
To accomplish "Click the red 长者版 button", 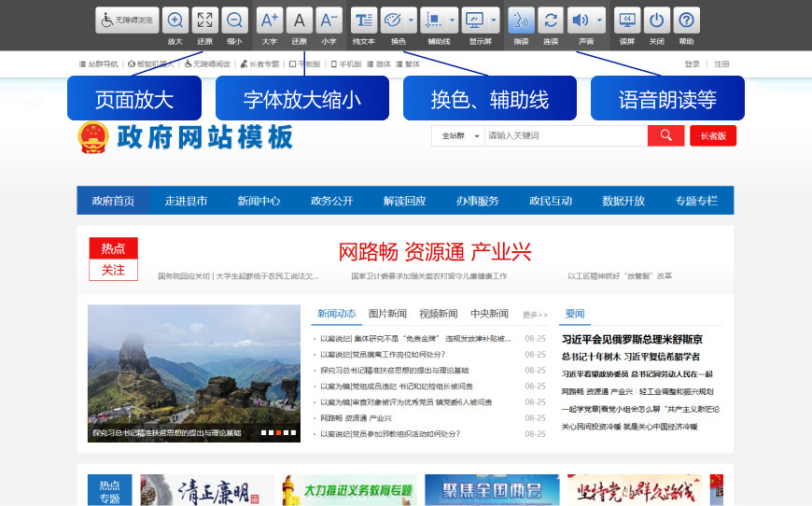I will coord(713,135).
